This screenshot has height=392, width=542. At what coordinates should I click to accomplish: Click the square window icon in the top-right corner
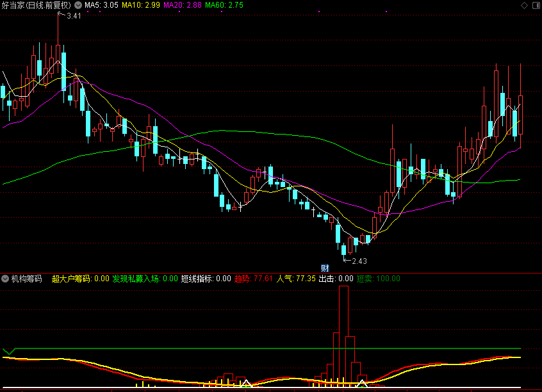[x=536, y=5]
